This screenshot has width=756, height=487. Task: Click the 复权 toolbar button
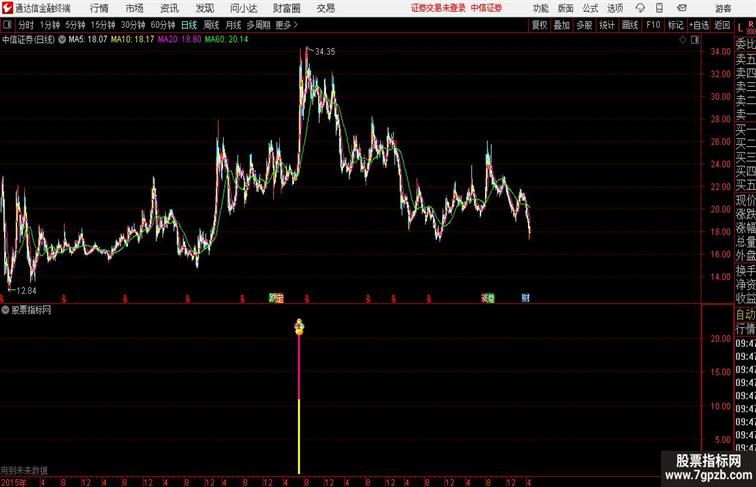(x=540, y=25)
